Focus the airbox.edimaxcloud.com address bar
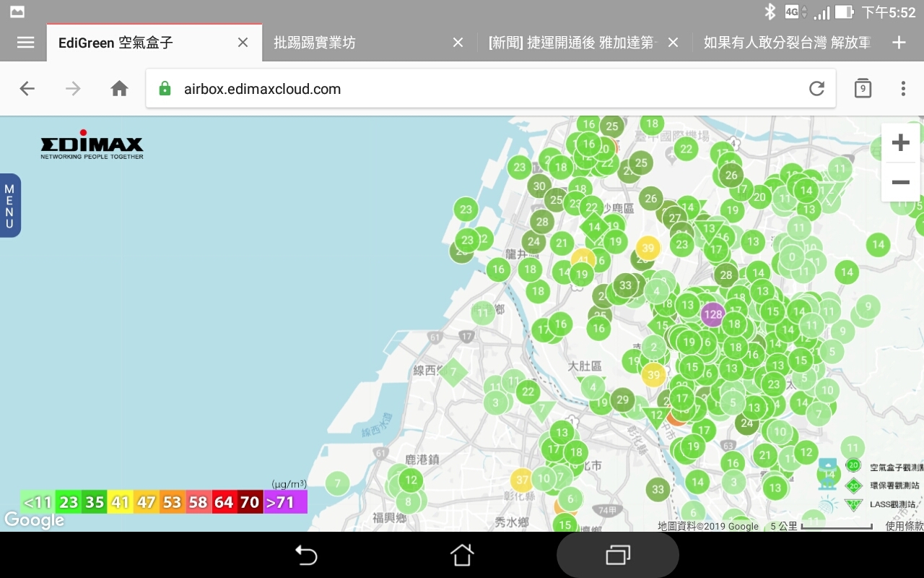Image resolution: width=924 pixels, height=578 pixels. point(491,89)
